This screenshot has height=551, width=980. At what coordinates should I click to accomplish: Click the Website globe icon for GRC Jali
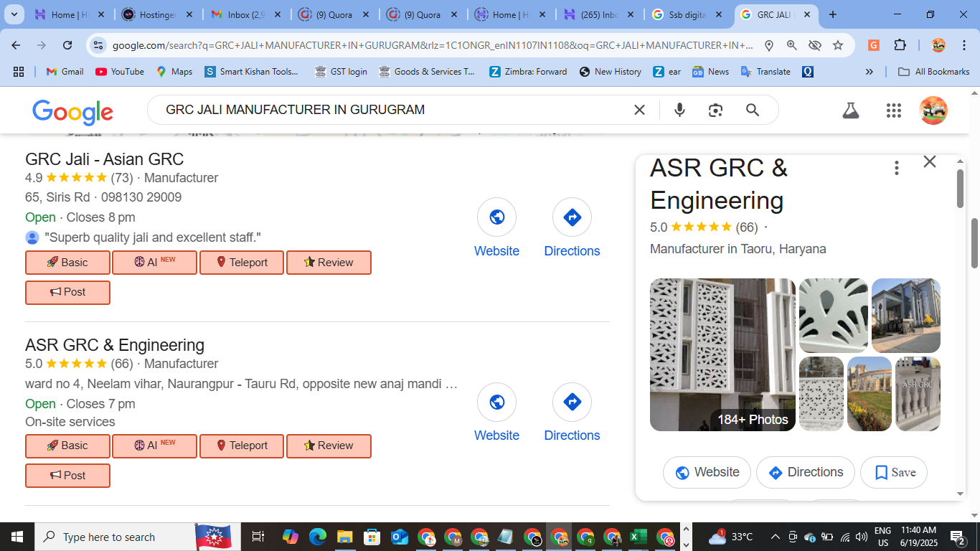tap(496, 217)
